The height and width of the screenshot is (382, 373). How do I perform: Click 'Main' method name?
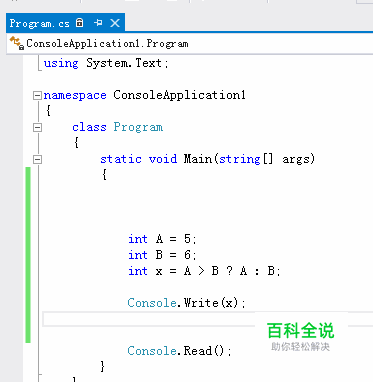click(x=198, y=159)
